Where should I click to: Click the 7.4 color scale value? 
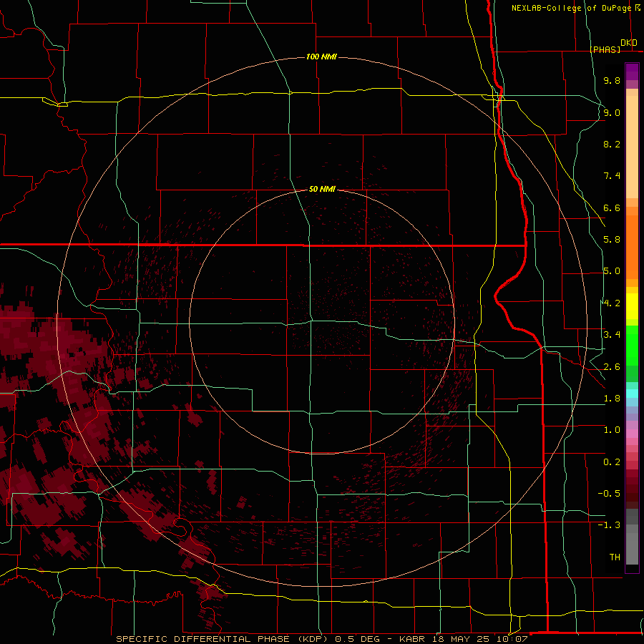[612, 176]
